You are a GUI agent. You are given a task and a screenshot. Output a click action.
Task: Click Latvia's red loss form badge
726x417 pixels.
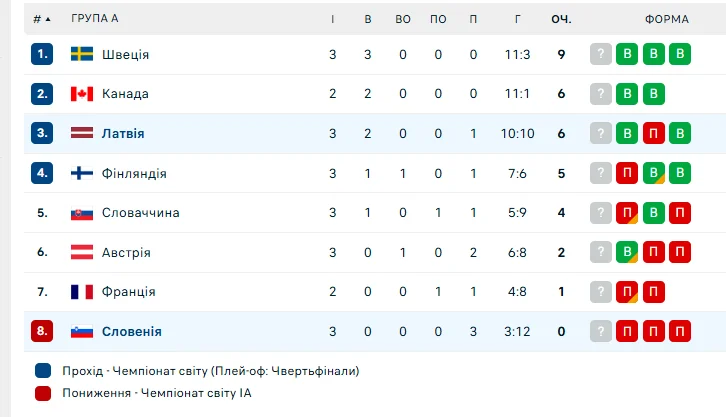(x=653, y=133)
